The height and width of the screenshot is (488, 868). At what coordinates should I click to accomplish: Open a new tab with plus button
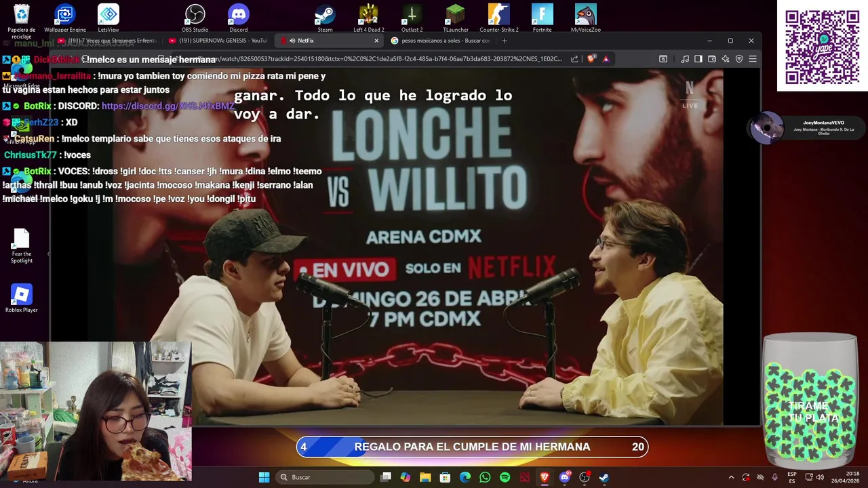(504, 41)
